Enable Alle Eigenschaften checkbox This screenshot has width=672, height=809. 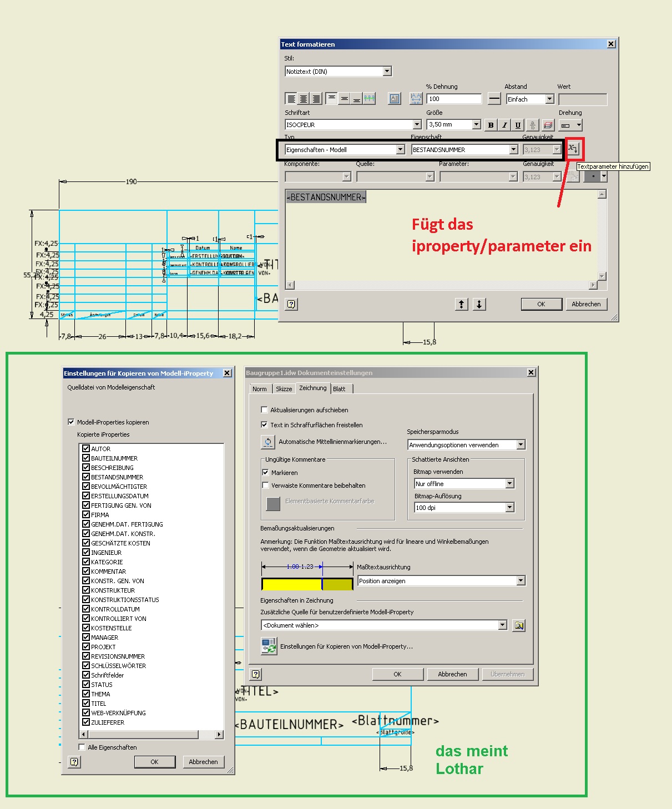82,747
